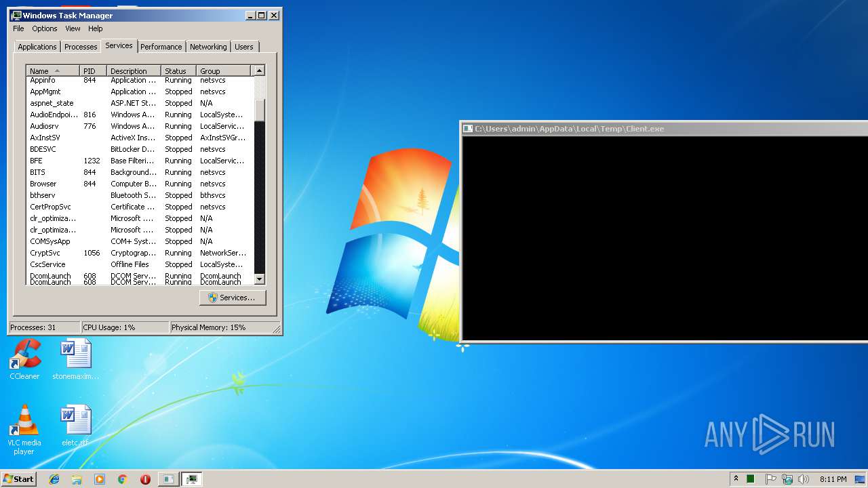Select the CryptSvc service row
868x488 pixels.
pyautogui.click(x=140, y=253)
